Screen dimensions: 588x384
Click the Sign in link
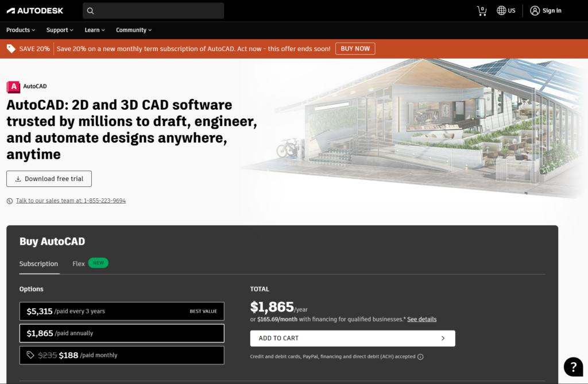coord(552,11)
